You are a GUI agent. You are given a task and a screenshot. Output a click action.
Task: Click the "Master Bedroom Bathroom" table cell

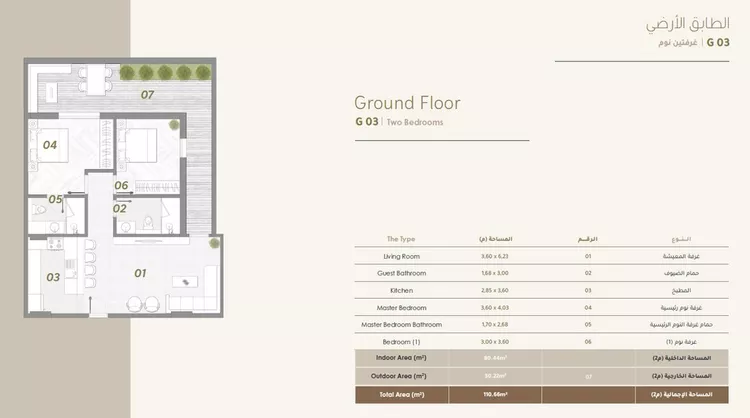point(401,325)
